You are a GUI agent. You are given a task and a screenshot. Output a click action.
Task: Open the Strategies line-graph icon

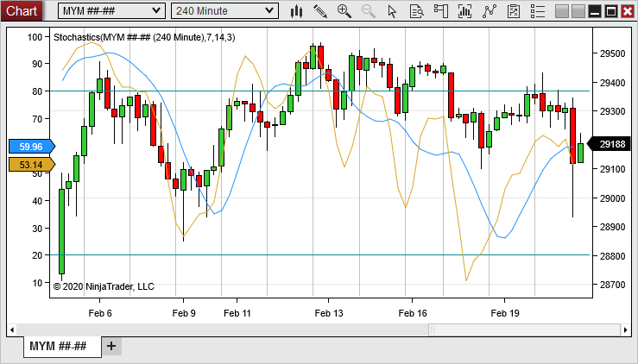coord(490,11)
